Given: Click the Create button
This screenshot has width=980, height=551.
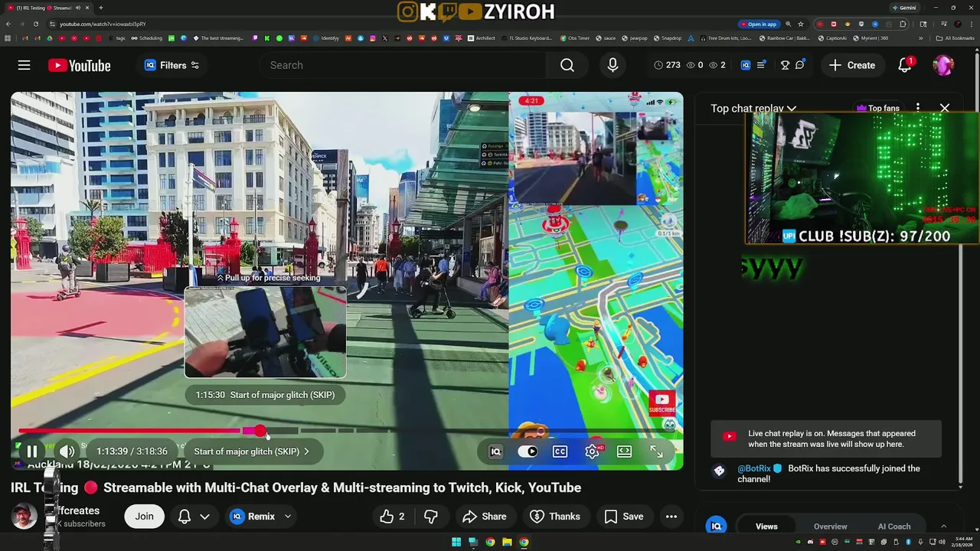Looking at the screenshot, I should pyautogui.click(x=852, y=65).
